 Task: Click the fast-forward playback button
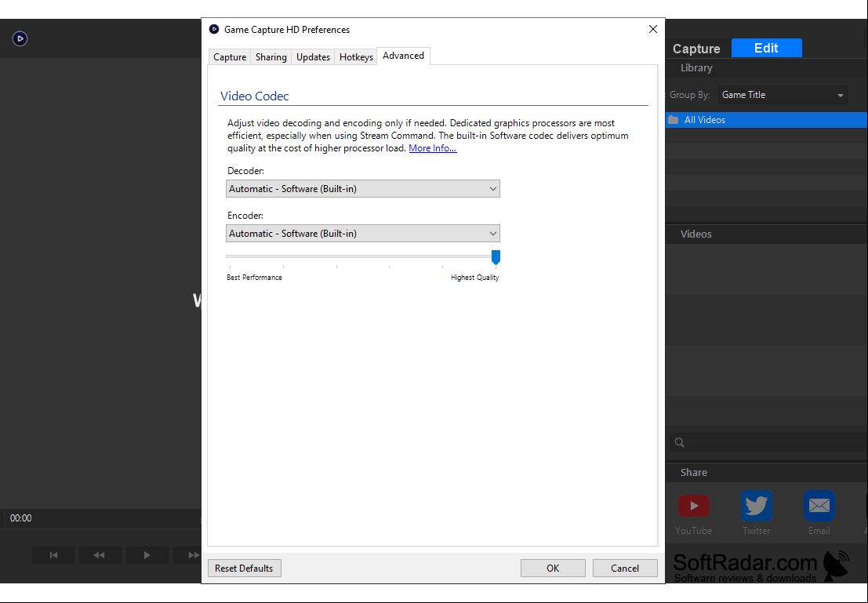point(187,555)
